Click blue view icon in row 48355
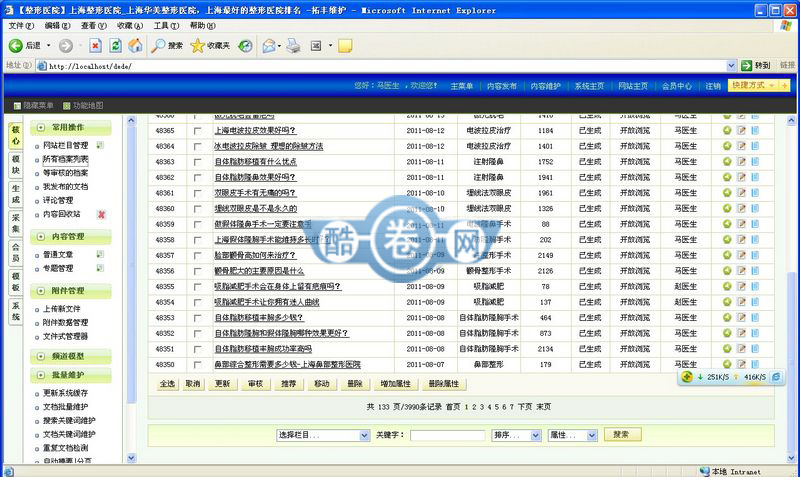This screenshot has height=477, width=800. 755,286
